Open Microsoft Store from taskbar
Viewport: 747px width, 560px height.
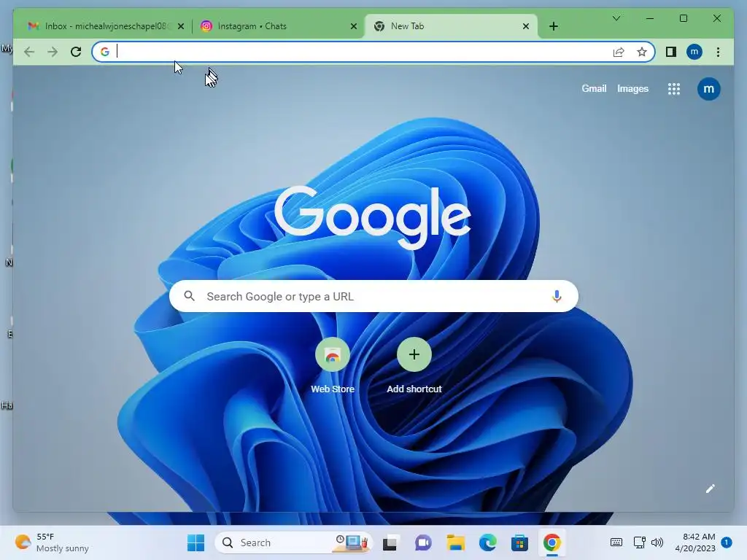pyautogui.click(x=519, y=542)
